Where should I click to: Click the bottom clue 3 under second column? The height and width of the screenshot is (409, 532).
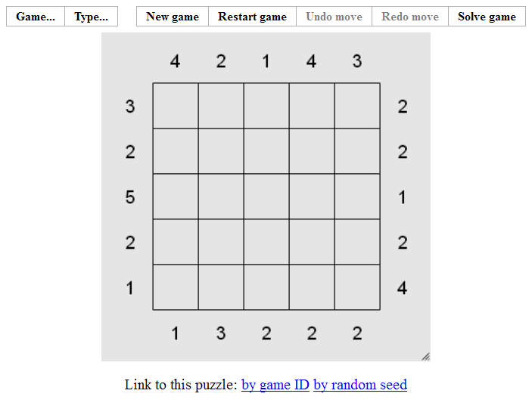click(221, 333)
